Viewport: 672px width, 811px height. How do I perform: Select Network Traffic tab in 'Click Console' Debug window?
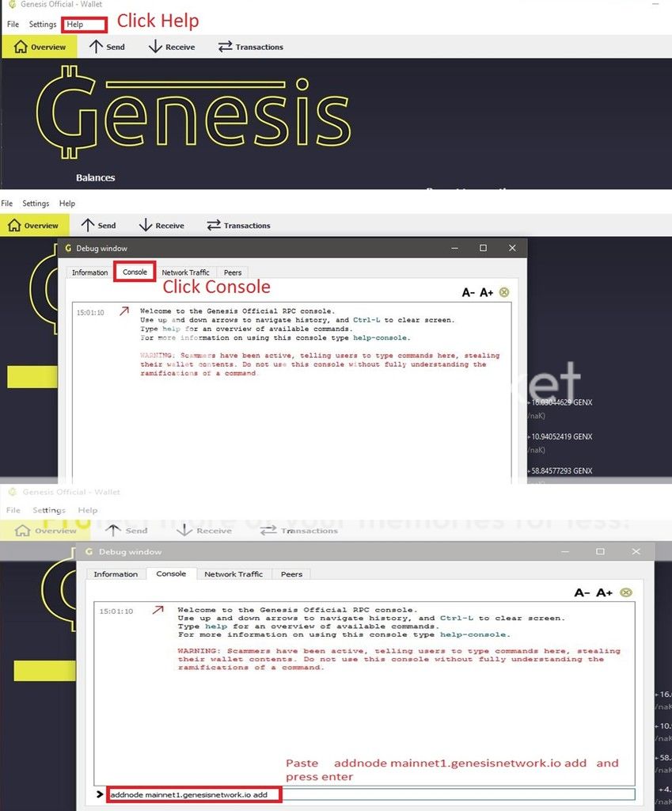coord(185,272)
